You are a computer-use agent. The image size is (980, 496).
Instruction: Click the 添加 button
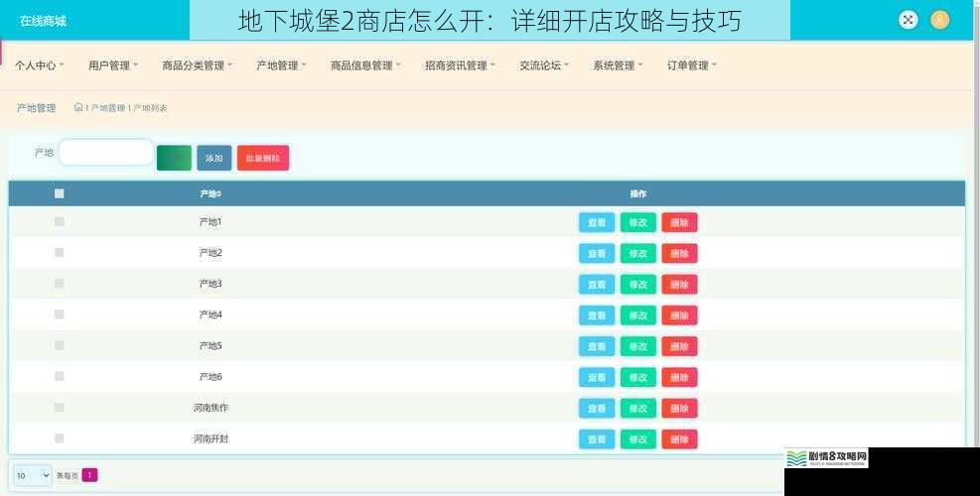click(x=214, y=158)
